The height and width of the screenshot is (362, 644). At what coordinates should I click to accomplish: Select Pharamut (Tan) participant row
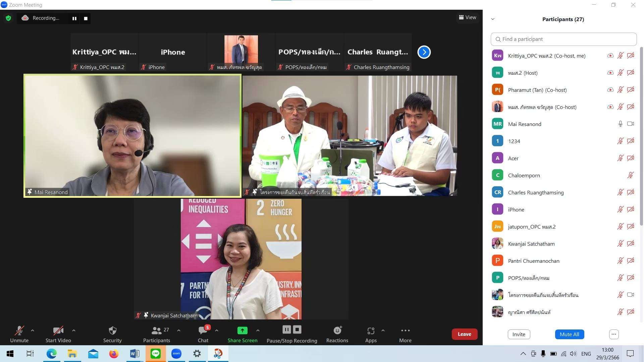(x=563, y=90)
